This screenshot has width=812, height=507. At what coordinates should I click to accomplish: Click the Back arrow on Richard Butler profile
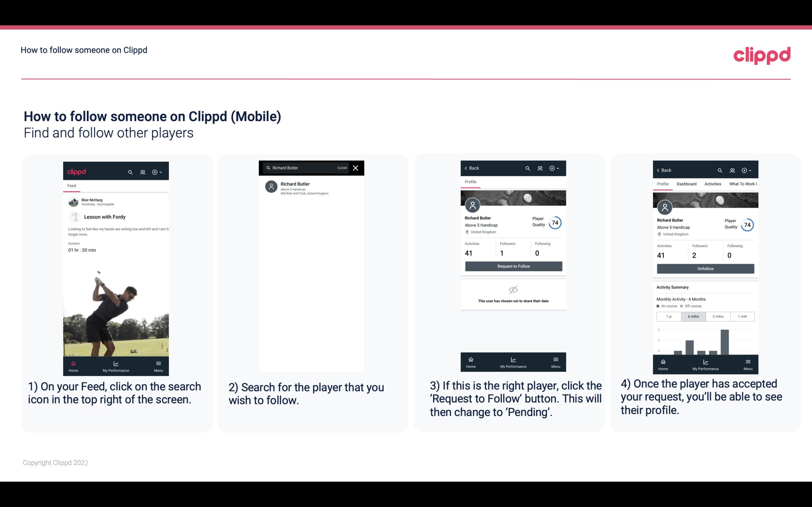467,167
